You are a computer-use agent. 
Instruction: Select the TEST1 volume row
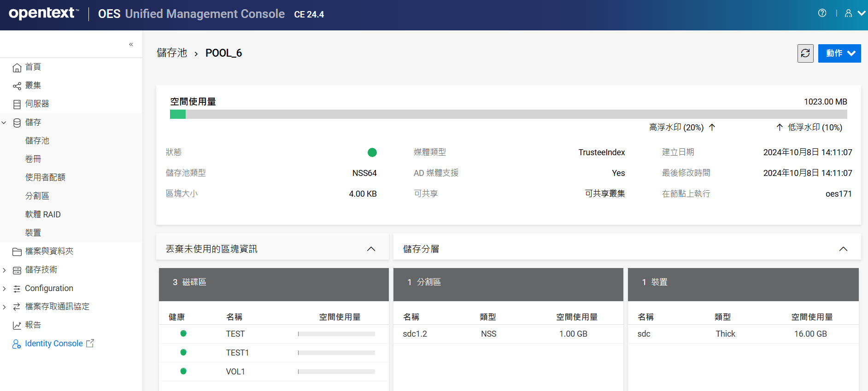237,353
